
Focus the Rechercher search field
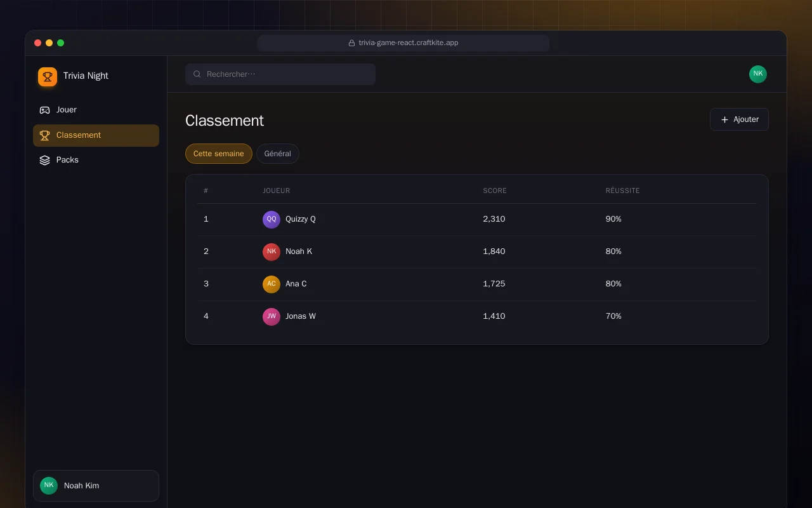pyautogui.click(x=280, y=74)
